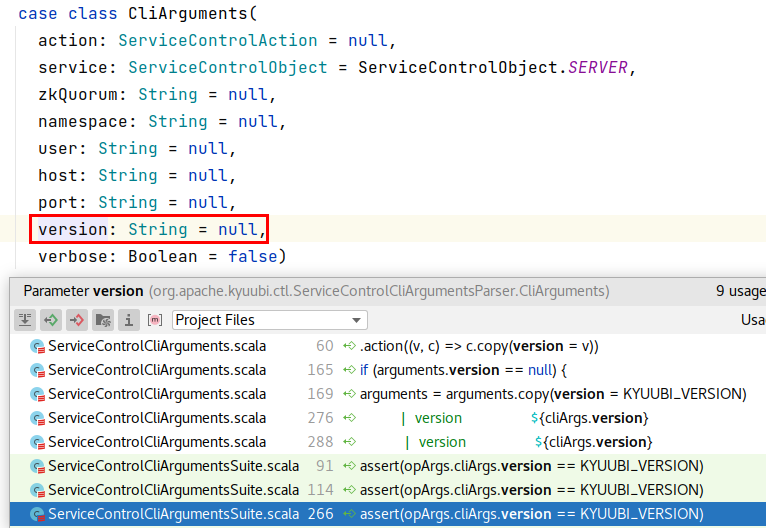Select usage at line 169 with arguments.copy
This screenshot has height=528, width=766.
388,394
